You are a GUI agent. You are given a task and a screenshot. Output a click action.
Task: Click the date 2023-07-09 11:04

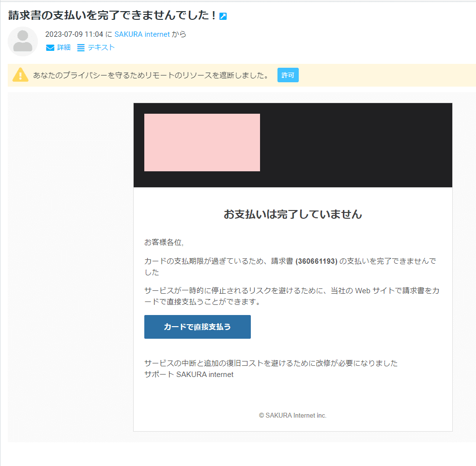click(x=75, y=34)
